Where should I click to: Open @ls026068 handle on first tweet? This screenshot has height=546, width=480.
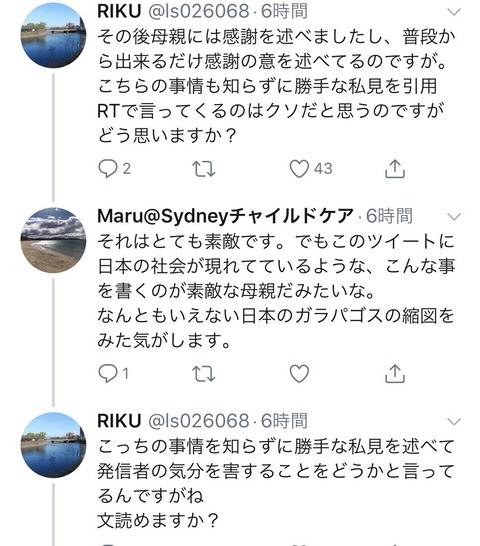click(199, 11)
